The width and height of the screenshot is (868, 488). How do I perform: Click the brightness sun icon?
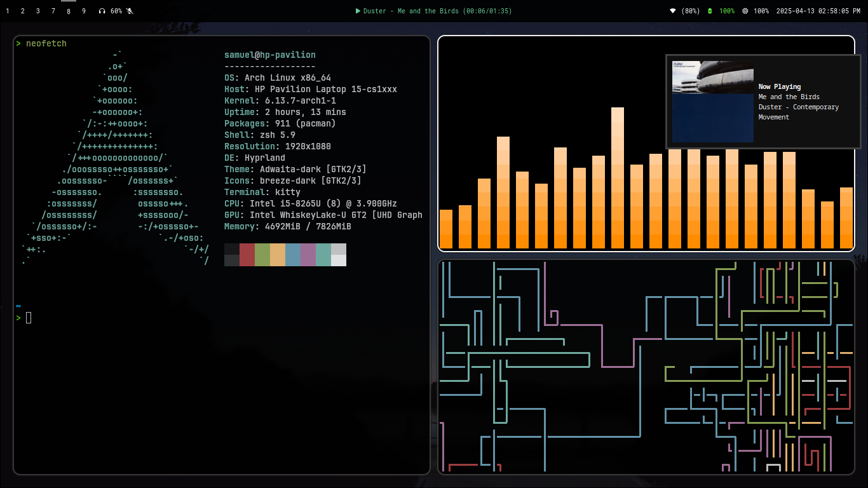tap(745, 11)
